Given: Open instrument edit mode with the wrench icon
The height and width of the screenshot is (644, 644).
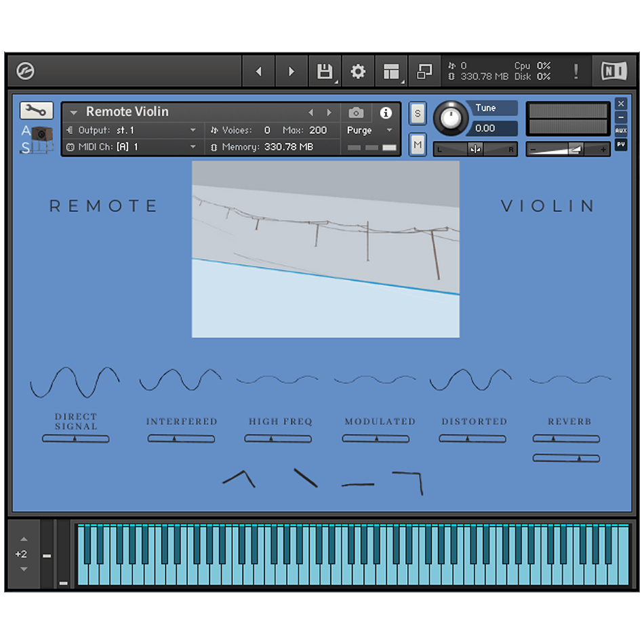Looking at the screenshot, I should (x=36, y=110).
